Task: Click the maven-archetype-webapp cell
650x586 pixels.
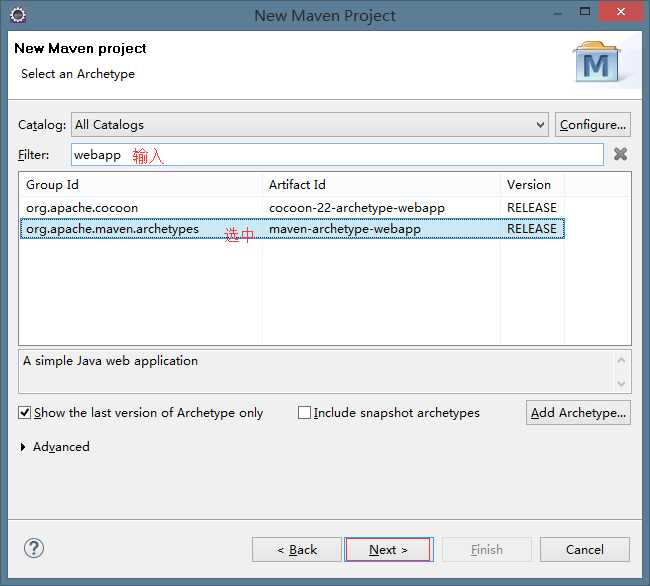Action: coord(345,229)
